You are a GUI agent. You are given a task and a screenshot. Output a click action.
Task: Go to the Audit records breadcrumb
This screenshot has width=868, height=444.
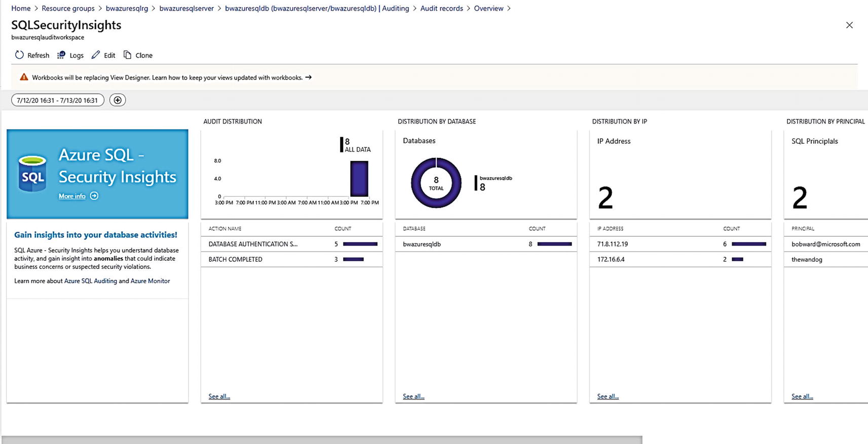pos(441,9)
